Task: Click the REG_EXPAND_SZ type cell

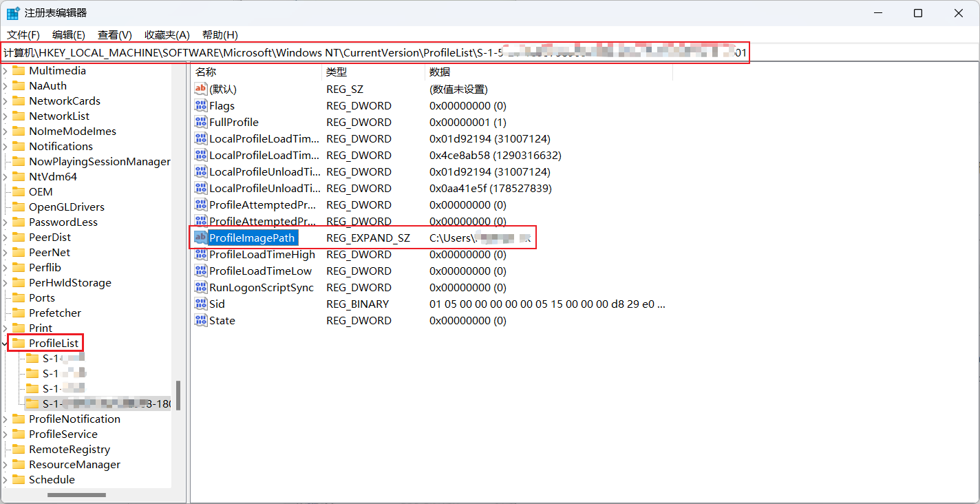Action: (x=368, y=238)
